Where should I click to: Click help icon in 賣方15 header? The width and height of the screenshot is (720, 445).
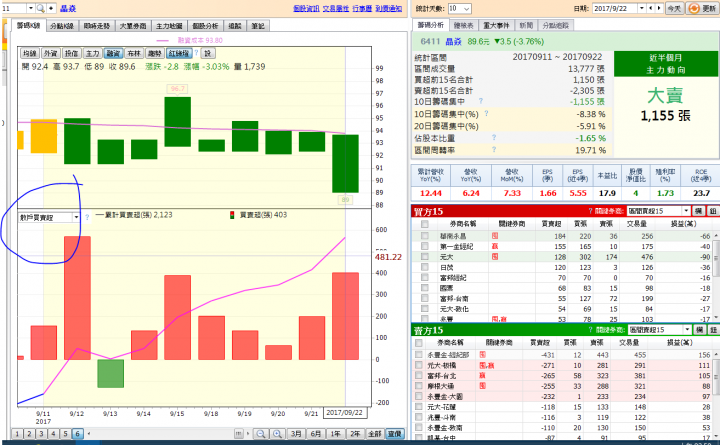point(591,330)
